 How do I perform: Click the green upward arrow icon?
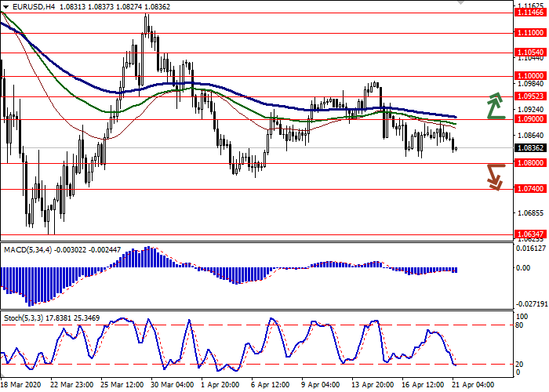point(494,105)
